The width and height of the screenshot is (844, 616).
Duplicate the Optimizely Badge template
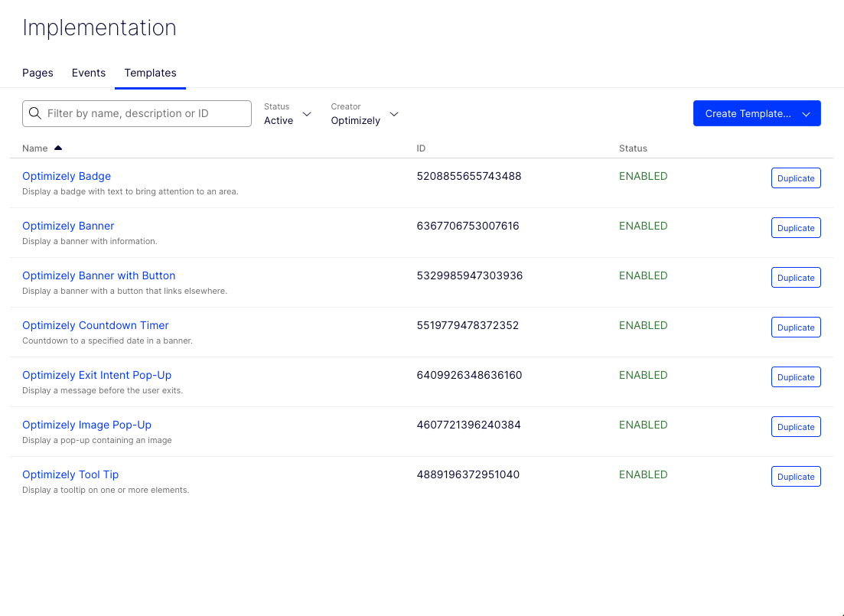[x=796, y=178]
